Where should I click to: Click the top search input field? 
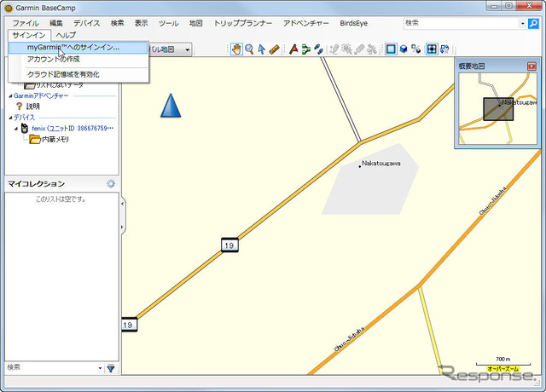click(x=461, y=23)
